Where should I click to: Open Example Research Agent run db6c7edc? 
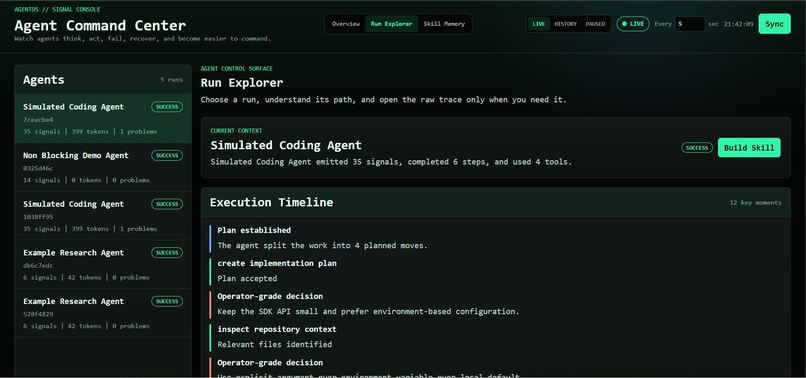[103, 264]
